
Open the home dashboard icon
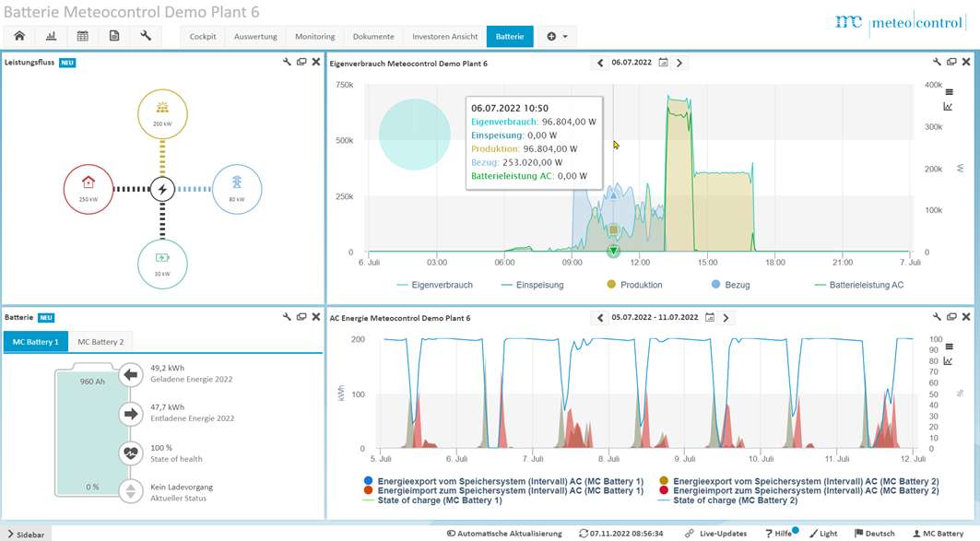(x=19, y=36)
